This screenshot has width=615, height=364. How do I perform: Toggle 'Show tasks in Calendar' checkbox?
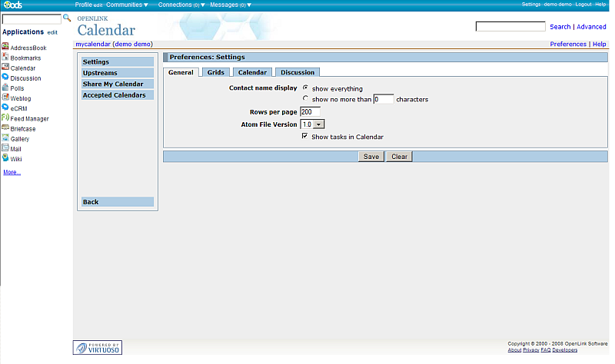point(306,136)
